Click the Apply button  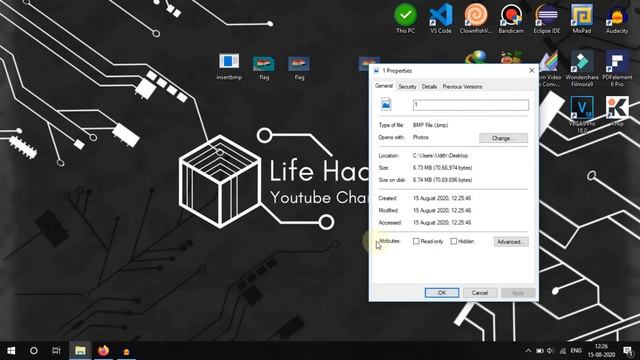518,293
